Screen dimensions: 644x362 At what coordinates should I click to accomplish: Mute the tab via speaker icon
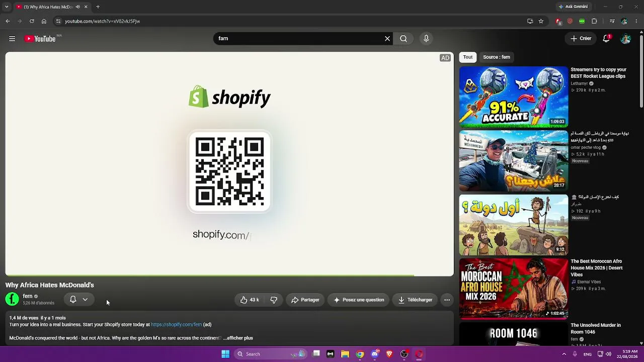(x=77, y=7)
